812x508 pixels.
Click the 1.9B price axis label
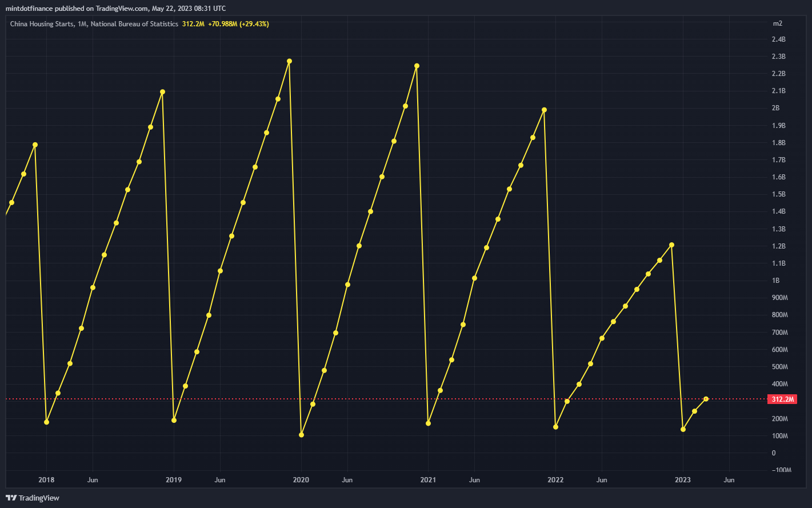tap(778, 126)
